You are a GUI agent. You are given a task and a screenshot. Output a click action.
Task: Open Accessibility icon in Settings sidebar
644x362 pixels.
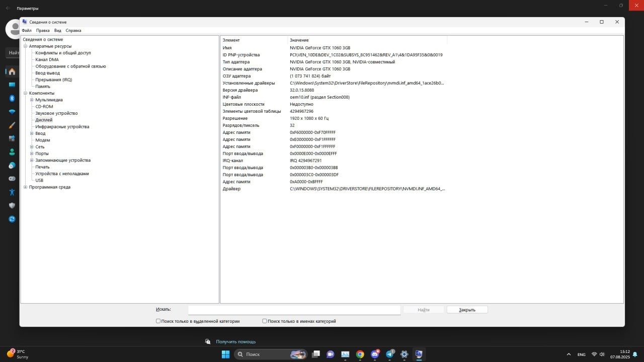[x=12, y=192]
